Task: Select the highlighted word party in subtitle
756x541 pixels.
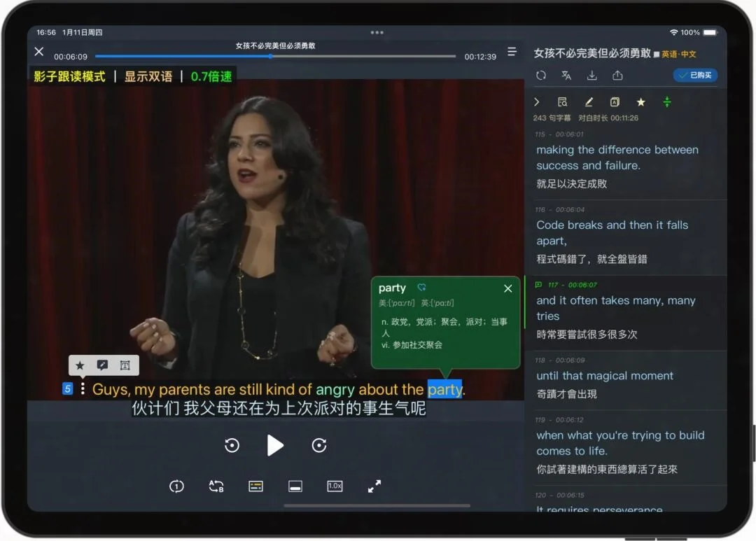Action: 444,389
